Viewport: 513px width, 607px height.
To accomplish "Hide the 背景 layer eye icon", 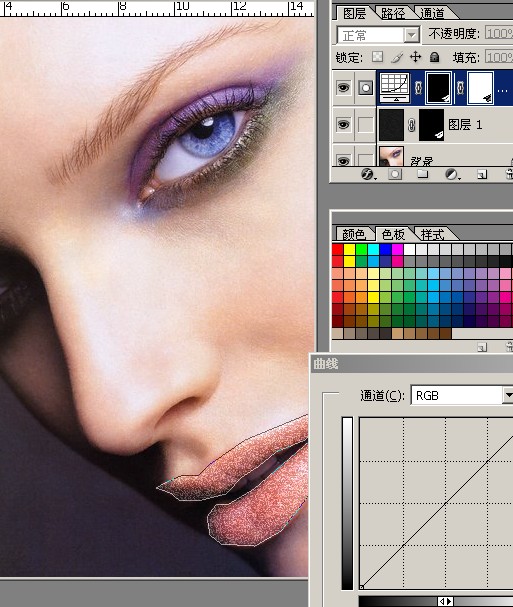I will 343,160.
